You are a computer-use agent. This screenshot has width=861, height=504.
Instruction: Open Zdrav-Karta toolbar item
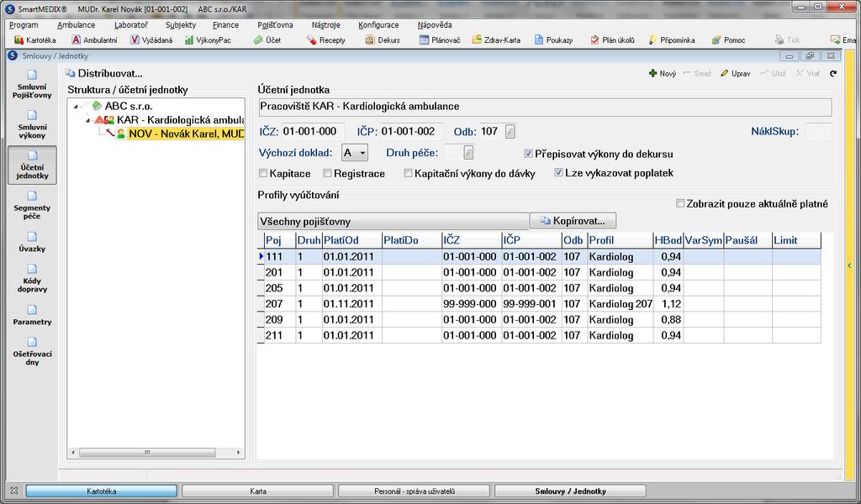496,40
